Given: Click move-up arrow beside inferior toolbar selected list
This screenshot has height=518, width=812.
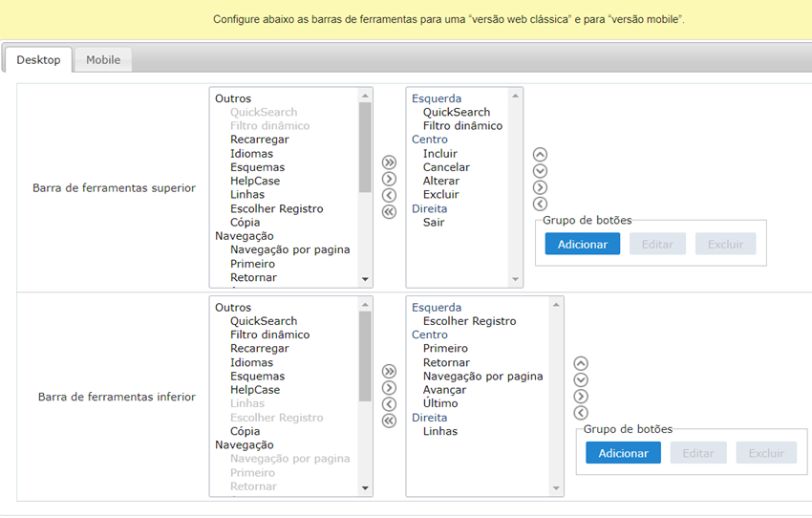Looking at the screenshot, I should pyautogui.click(x=581, y=363).
